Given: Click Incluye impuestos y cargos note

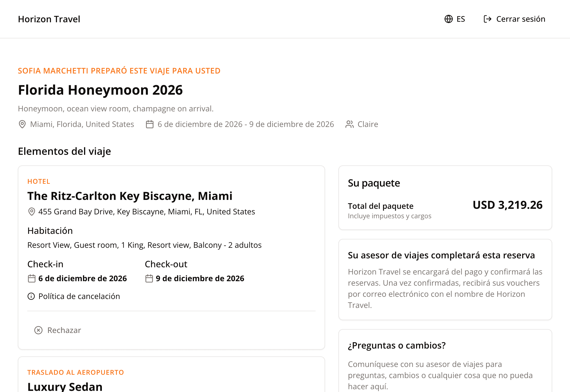Looking at the screenshot, I should coord(390,216).
